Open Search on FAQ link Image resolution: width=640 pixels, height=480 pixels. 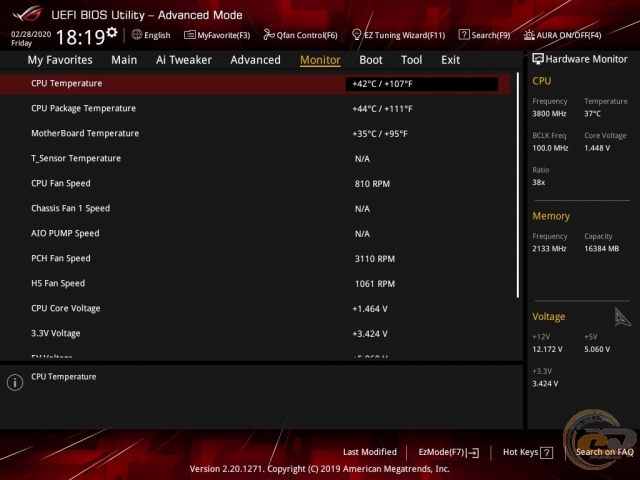(x=604, y=452)
